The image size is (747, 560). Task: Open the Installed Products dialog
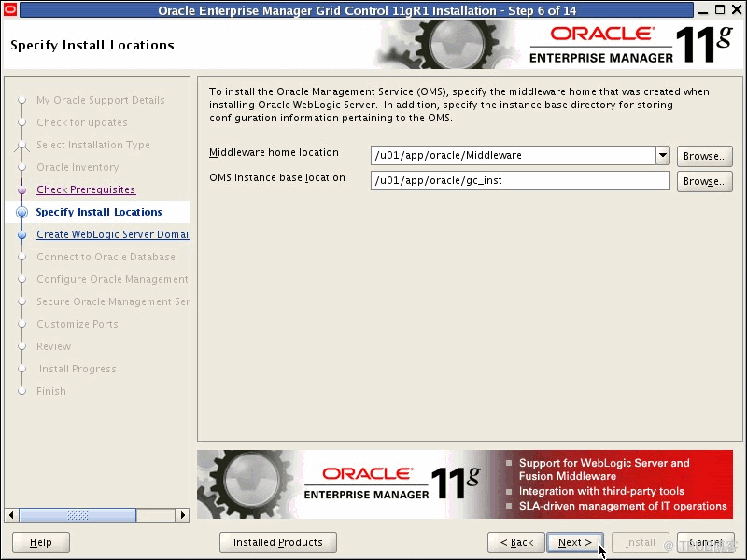[277, 542]
